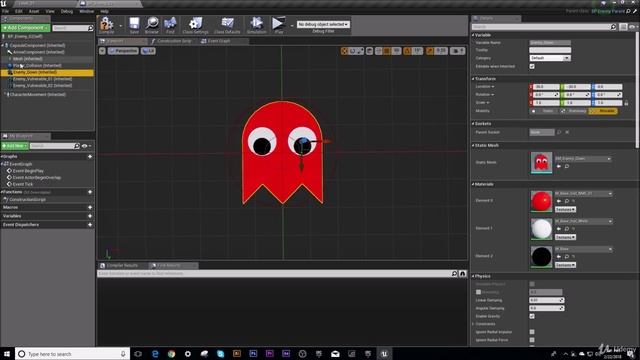Viewport: 640px width, 360px height.
Task: Open the Static Mesh asset dropdown
Action: [583, 158]
